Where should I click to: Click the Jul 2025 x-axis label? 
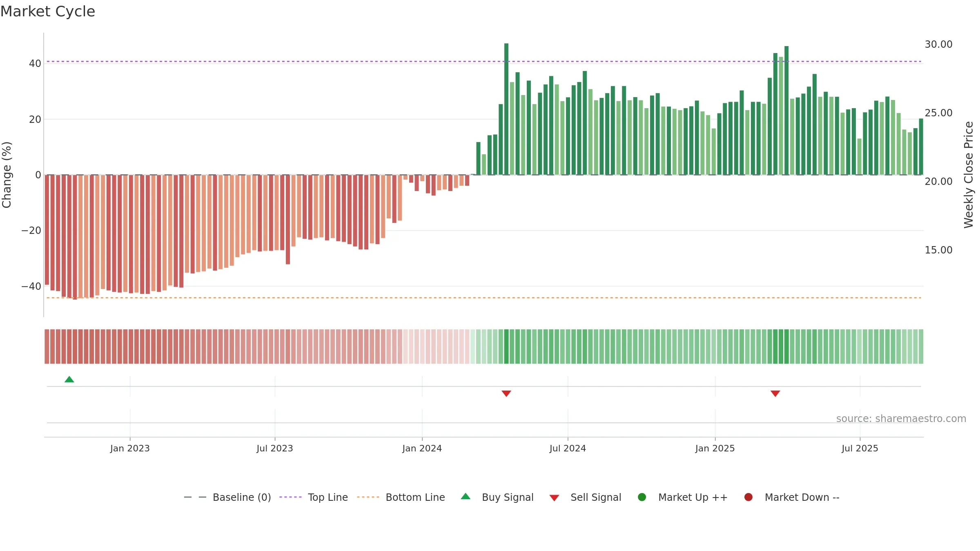pos(860,448)
